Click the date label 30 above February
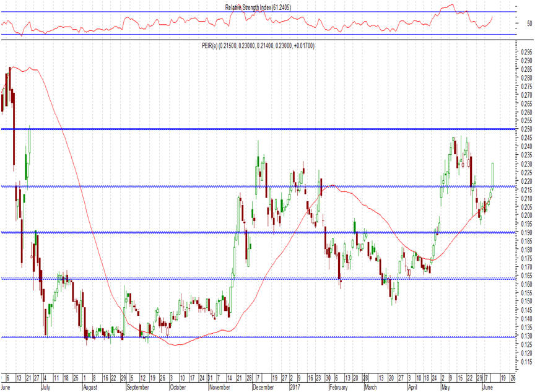 pyautogui.click(x=328, y=378)
